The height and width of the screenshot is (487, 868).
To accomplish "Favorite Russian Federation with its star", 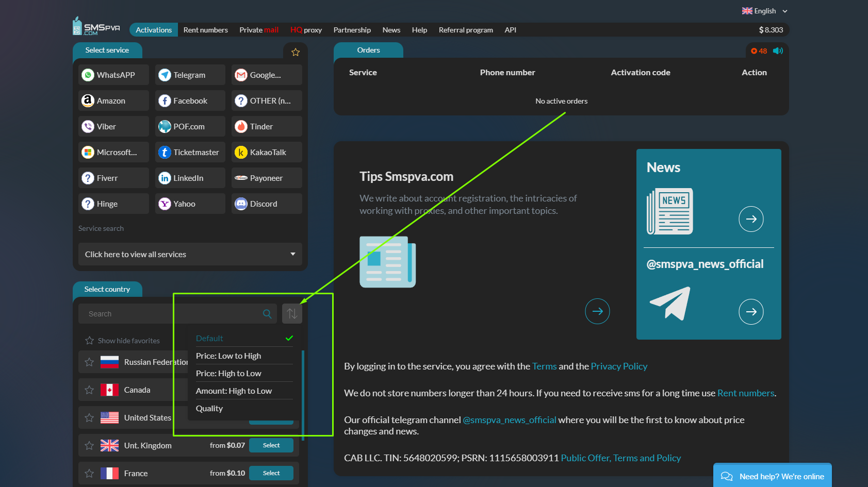I will 89,362.
